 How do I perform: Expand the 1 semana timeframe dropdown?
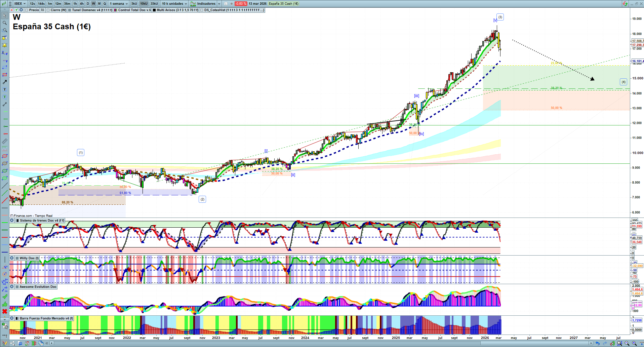pos(119,4)
